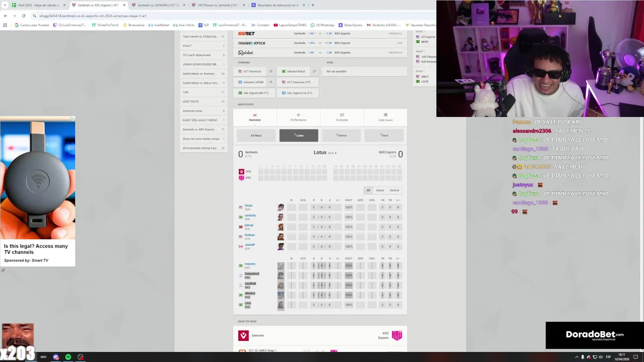The image size is (644, 362).
Task: Expand Lotus pick arrow
Action: pyautogui.click(x=336, y=153)
